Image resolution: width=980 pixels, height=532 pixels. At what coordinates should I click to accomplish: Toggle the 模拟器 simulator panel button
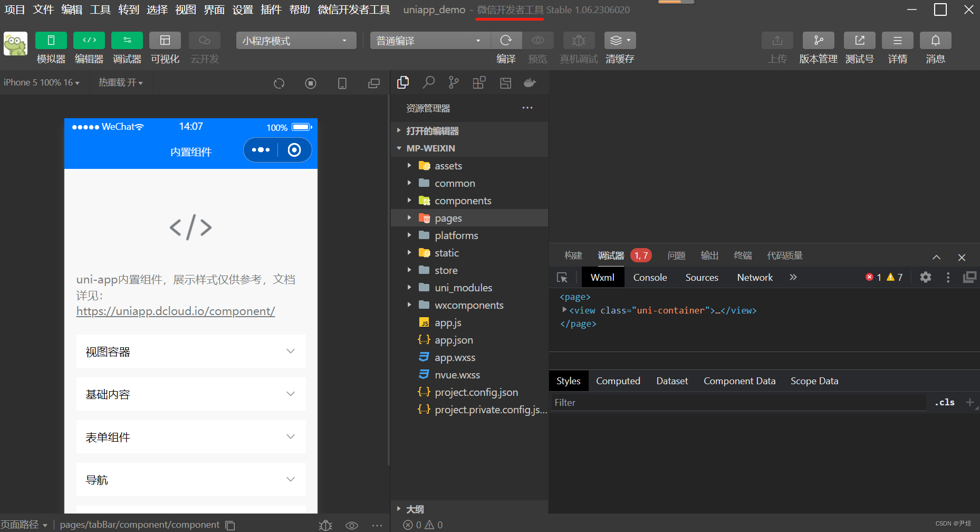51,41
